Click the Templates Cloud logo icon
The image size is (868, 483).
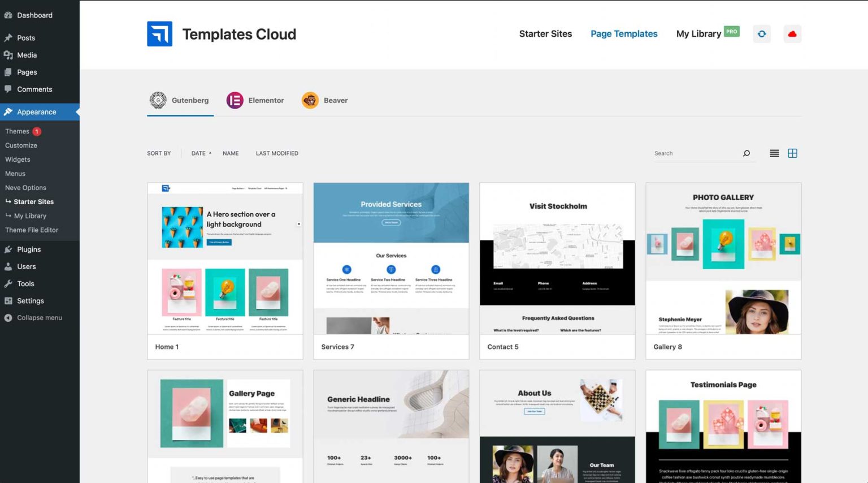pos(159,33)
